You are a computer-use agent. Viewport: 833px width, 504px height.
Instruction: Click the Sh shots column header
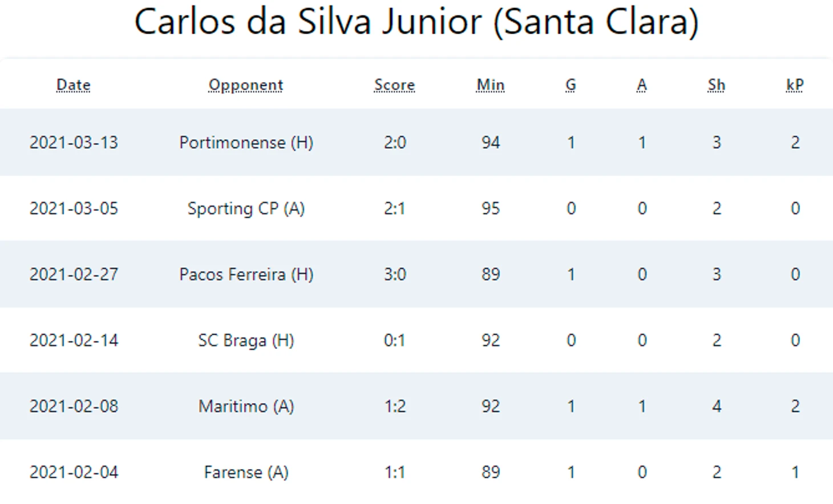point(717,85)
